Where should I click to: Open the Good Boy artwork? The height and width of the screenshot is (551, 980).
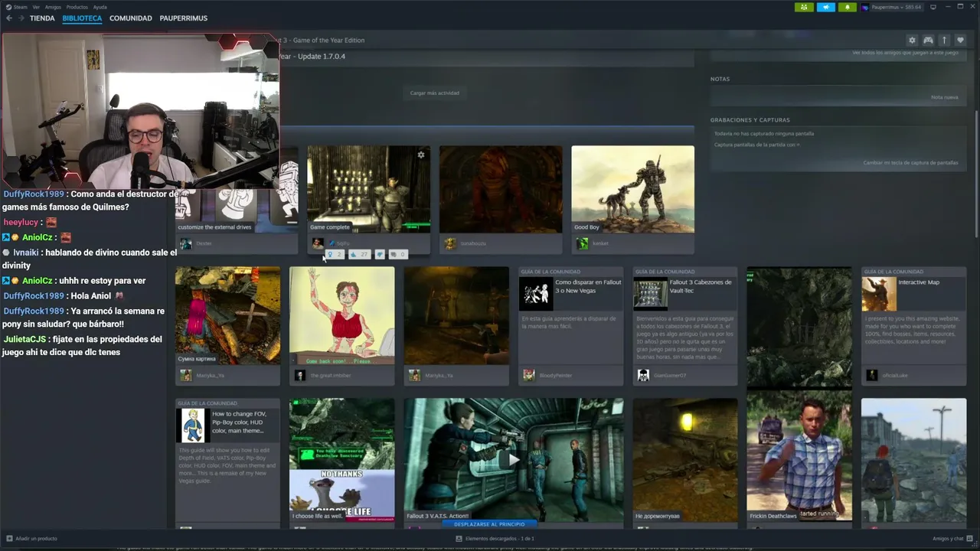point(632,189)
